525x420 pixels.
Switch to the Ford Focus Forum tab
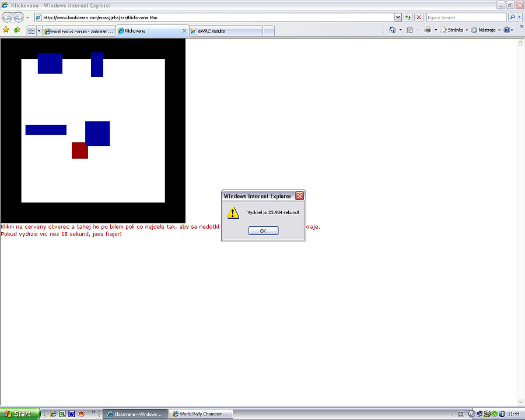click(x=79, y=31)
